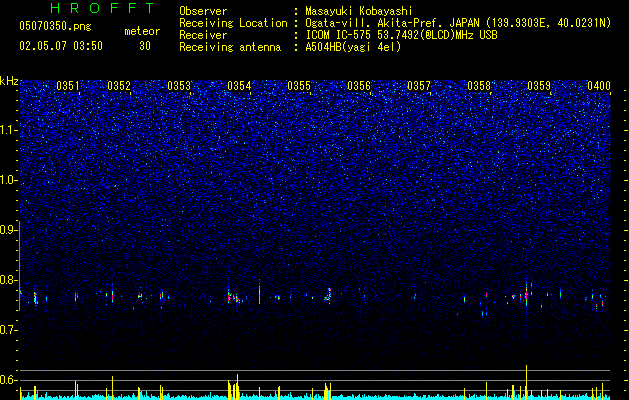Click the ICOM IC-575 receiver text
Screen dimensions: 629x400
401,35
